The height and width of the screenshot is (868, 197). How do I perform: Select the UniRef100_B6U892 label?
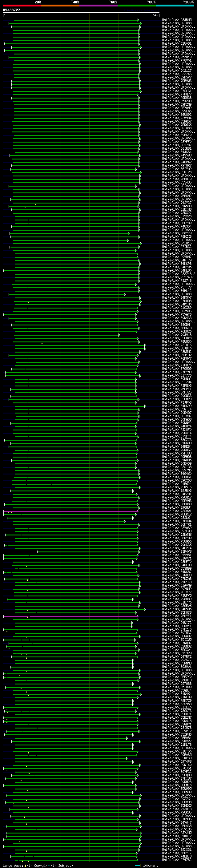pyautogui.click(x=177, y=115)
